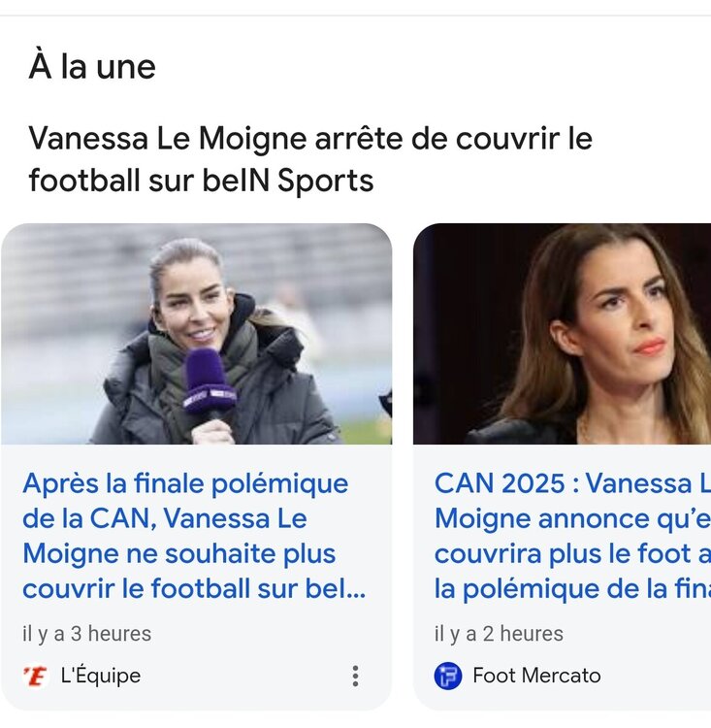The image size is (711, 728).
Task: Open the Foot Mercato article portrait photo
Action: pyautogui.click(x=563, y=334)
